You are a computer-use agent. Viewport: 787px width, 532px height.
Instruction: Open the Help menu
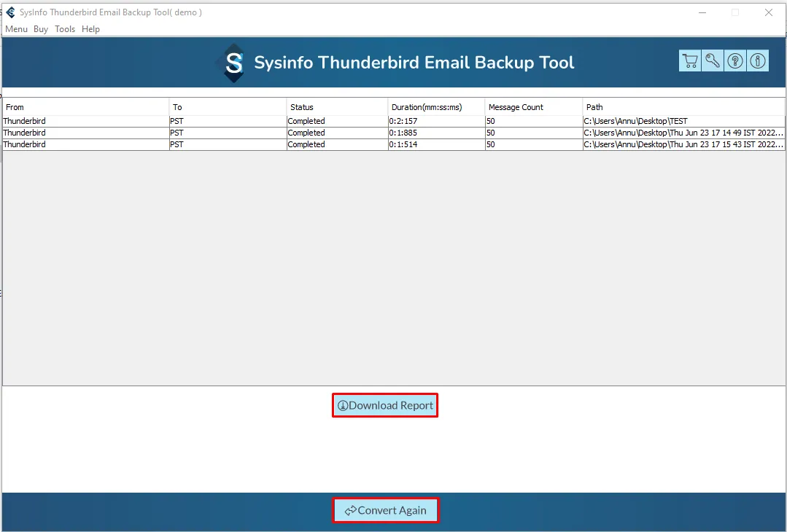tap(91, 29)
